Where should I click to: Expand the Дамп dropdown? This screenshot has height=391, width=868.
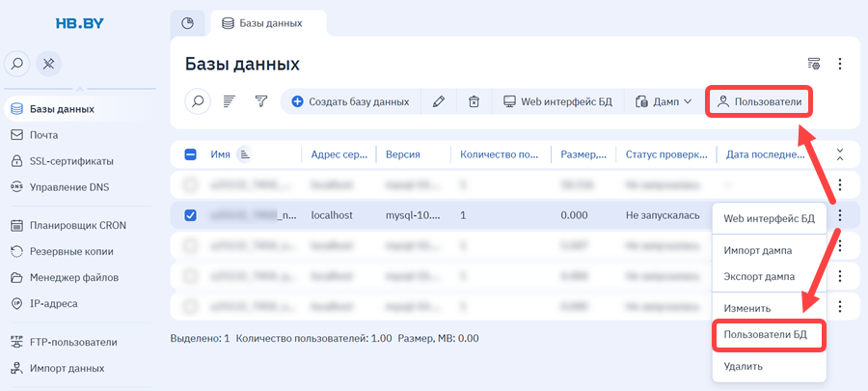coord(664,102)
